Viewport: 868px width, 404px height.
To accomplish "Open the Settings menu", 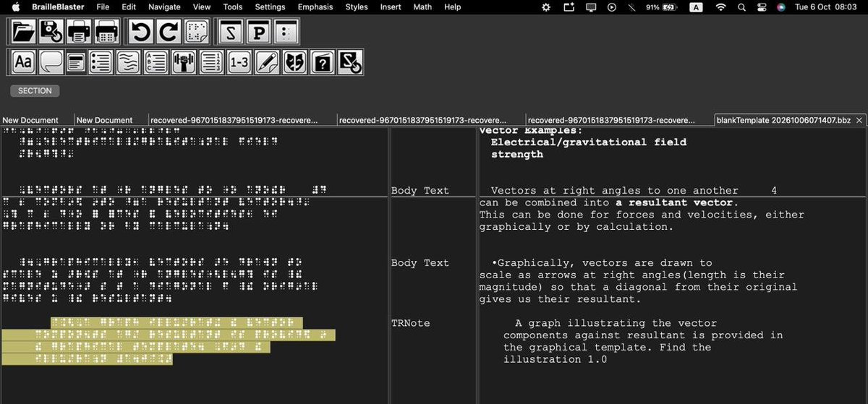I will tap(270, 7).
